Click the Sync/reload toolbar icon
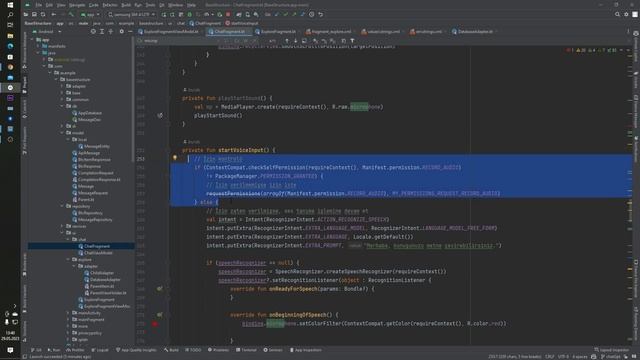640x360 pixels. tap(43, 14)
